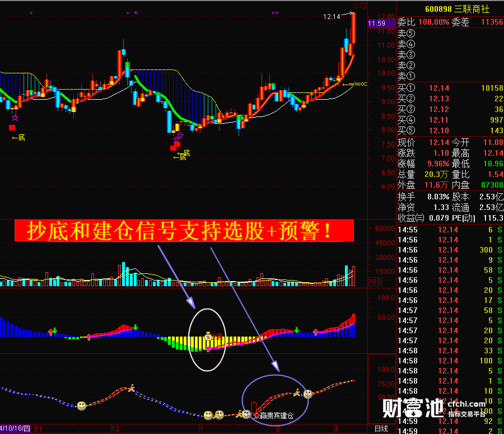Viewport: 504px width, 434px height.
Task: Click the first green down-arrow on the momentum indicator
Action: pyautogui.click(x=55, y=330)
